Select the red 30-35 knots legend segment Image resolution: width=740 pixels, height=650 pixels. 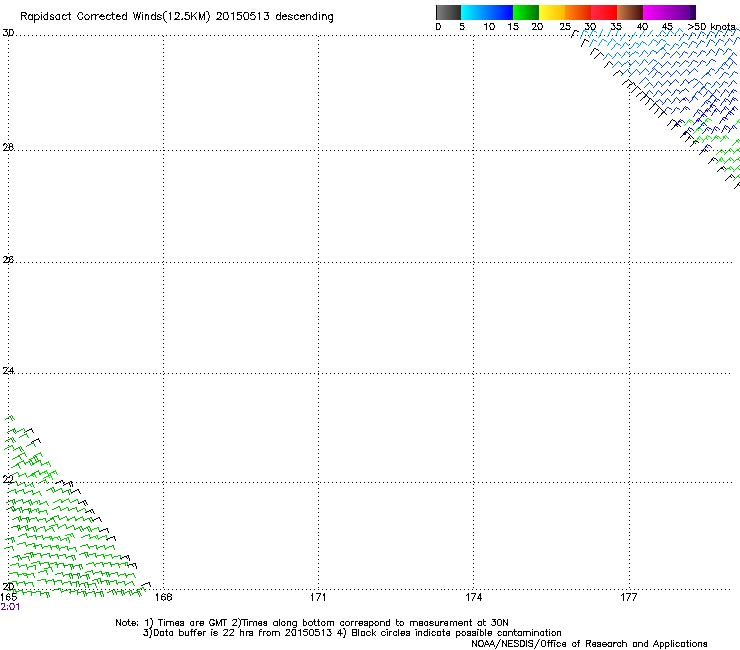point(604,12)
